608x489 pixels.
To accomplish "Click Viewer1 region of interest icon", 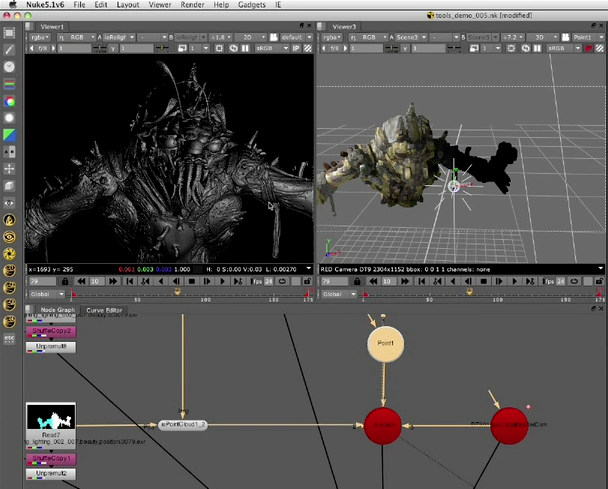I will (219, 48).
